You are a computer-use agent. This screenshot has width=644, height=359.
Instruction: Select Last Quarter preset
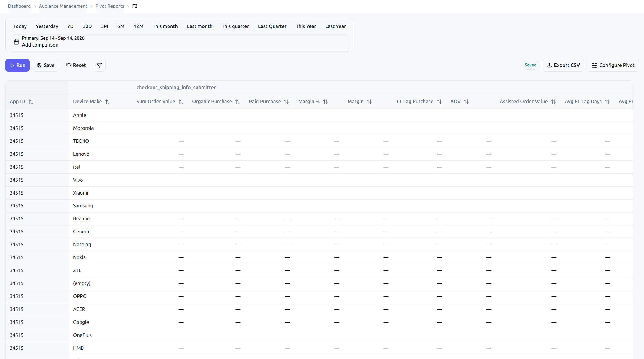coord(272,26)
